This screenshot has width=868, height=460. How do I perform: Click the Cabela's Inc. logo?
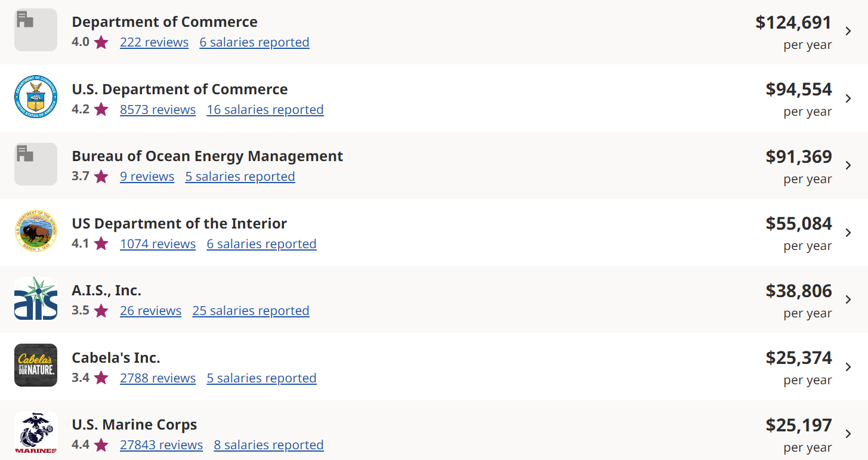point(36,365)
